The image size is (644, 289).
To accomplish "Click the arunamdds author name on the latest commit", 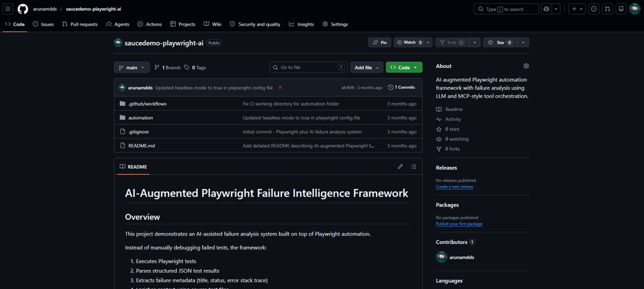I will coord(141,88).
